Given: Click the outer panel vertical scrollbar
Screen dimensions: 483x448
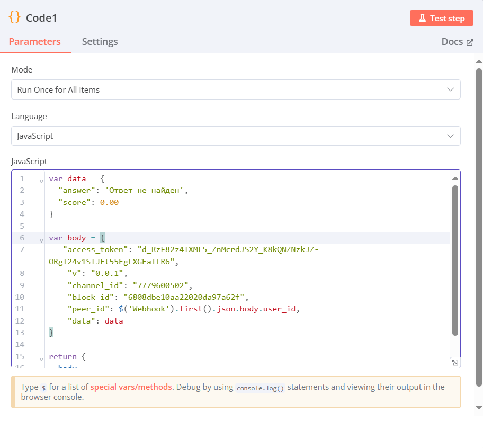Looking at the screenshot, I should (479, 228).
